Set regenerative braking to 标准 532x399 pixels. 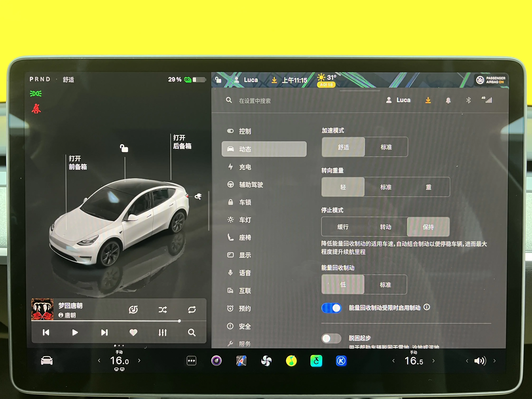tap(385, 284)
